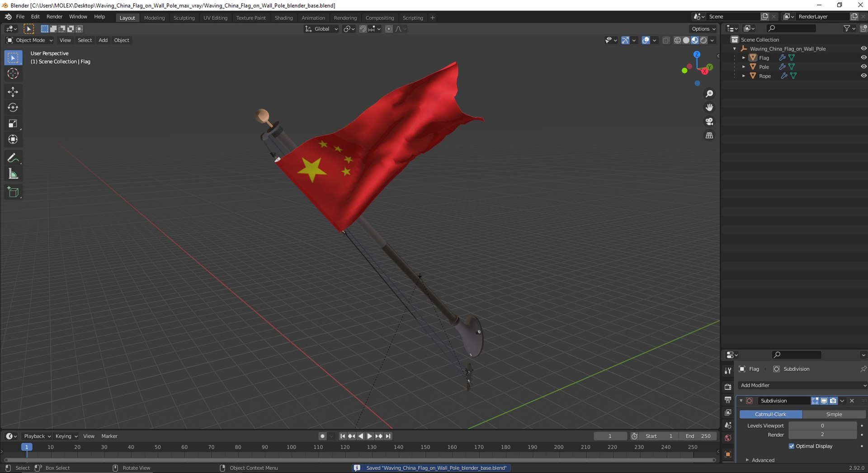This screenshot has height=473, width=868.
Task: Open the View Layer properties tab
Action: 728,412
